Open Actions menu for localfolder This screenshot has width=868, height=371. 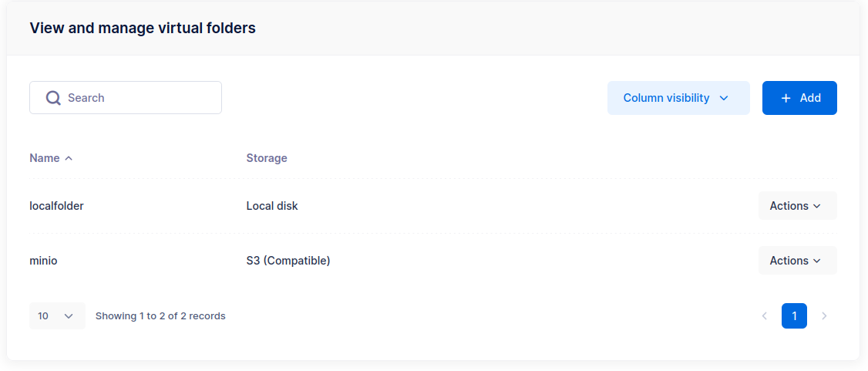pos(797,206)
